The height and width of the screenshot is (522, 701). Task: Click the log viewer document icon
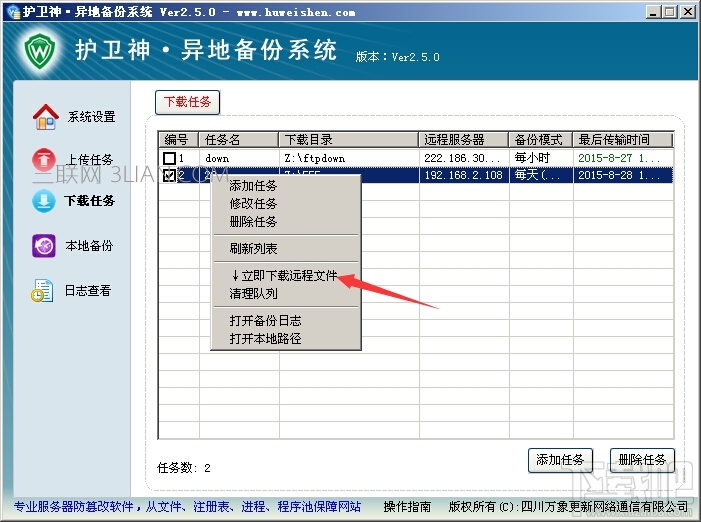click(42, 290)
